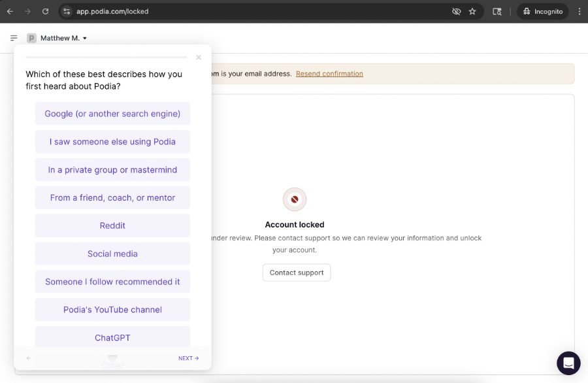The image size is (588, 383).
Task: Pick 'Someone I follow recommended it'
Action: 112,281
